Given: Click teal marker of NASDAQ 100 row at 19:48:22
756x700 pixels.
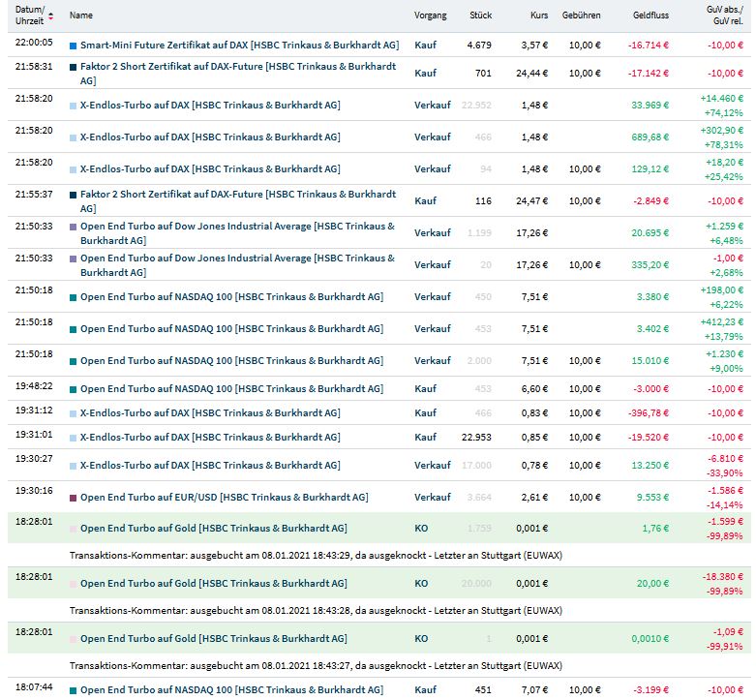Looking at the screenshot, I should [74, 389].
